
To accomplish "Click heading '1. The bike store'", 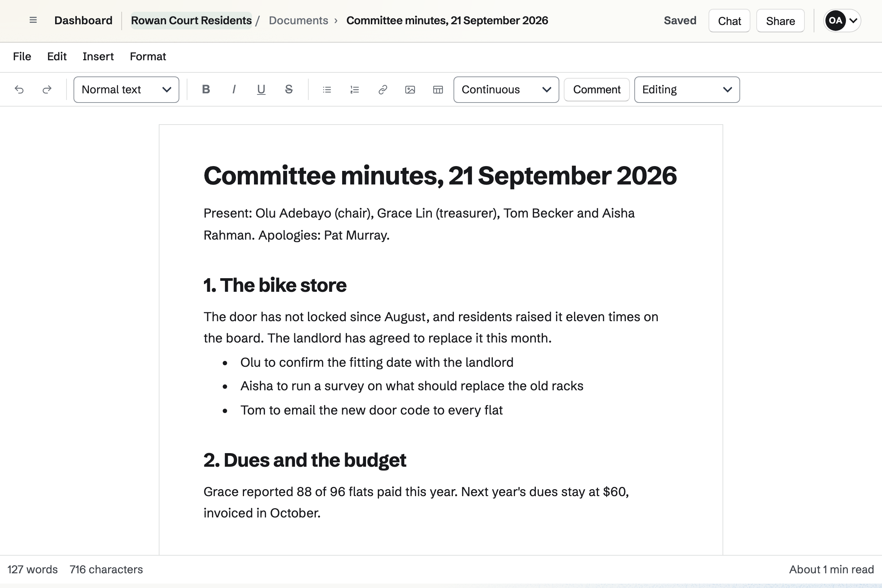I will tap(275, 285).
